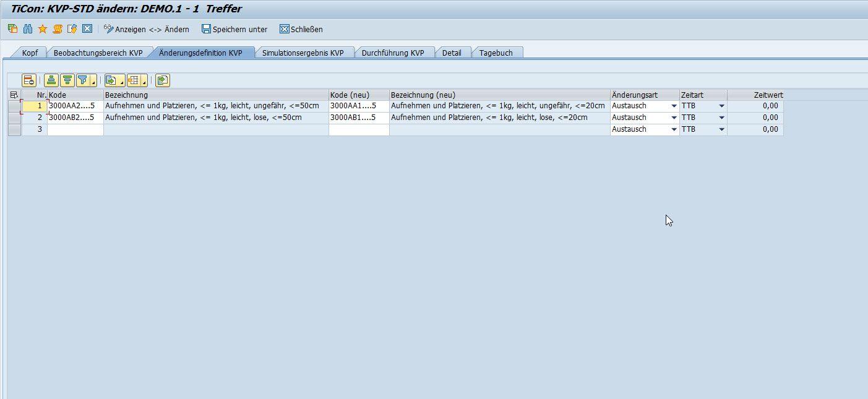
Task: Click the empty Kode field in row 3
Action: (x=75, y=130)
